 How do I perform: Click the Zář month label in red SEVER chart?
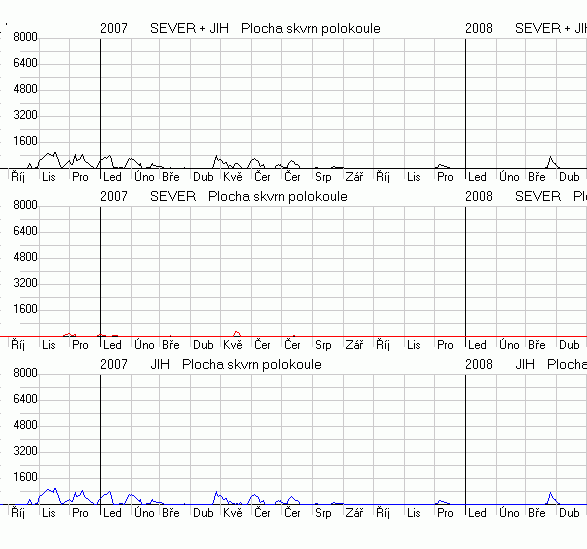point(354,345)
